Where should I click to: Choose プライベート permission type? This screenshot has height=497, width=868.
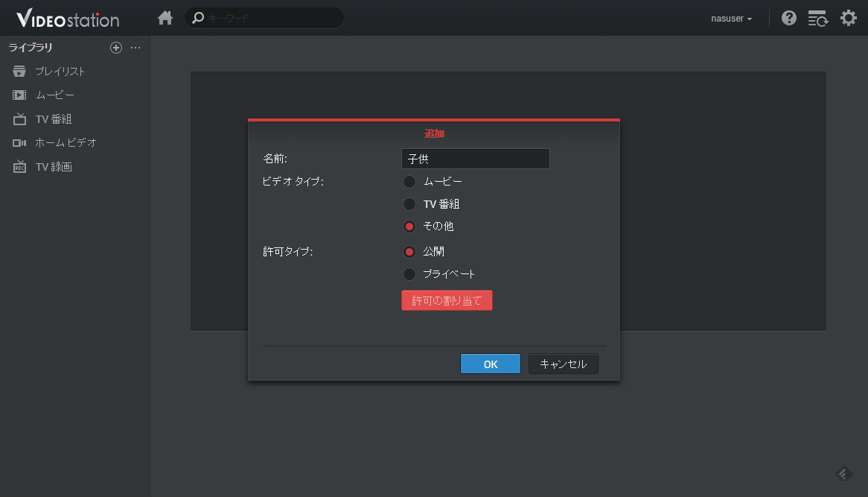point(409,274)
